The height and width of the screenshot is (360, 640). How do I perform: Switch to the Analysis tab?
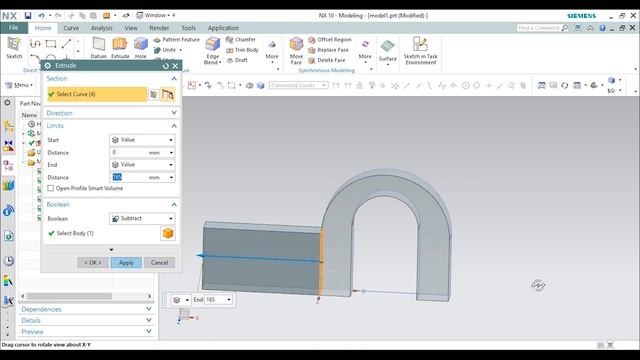pyautogui.click(x=101, y=28)
